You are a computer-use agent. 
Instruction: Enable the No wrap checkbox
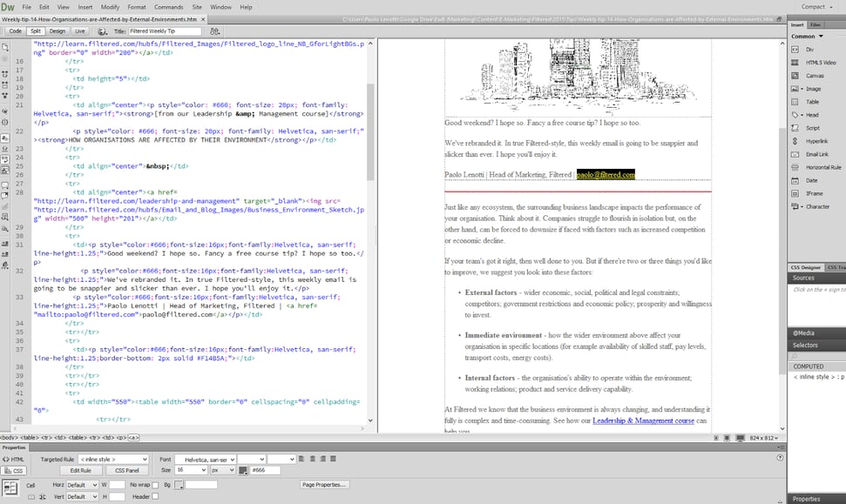[155, 485]
